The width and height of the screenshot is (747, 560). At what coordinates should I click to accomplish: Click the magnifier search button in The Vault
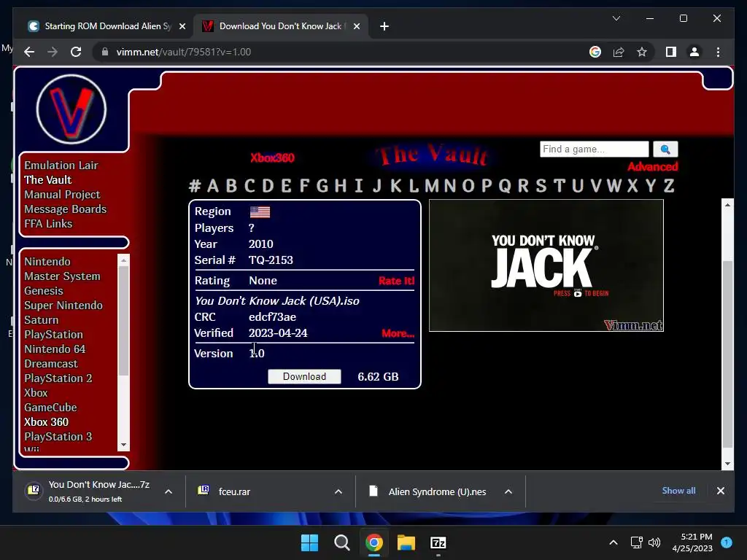tap(665, 149)
